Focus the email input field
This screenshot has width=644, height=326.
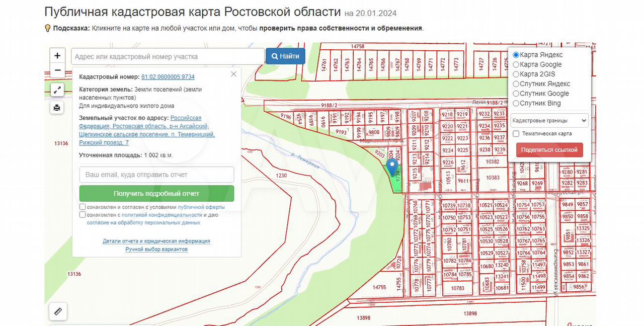(156, 175)
